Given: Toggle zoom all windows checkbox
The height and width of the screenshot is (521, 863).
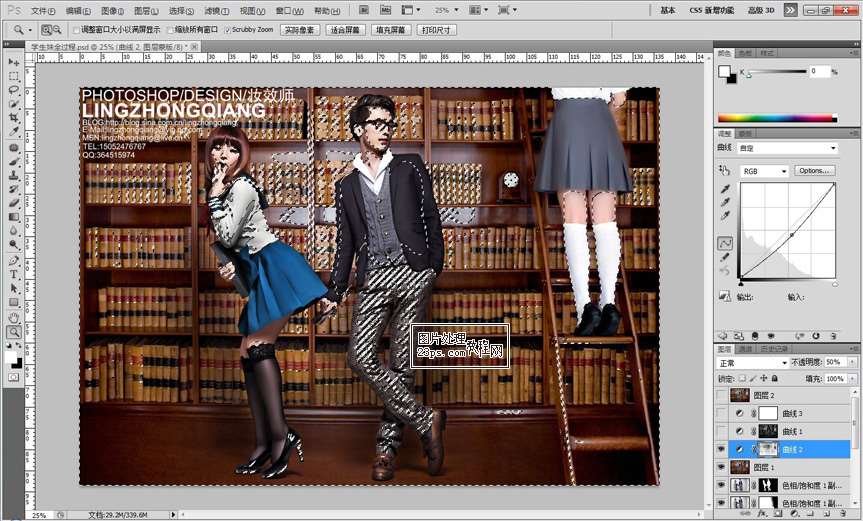Looking at the screenshot, I should click(x=170, y=30).
